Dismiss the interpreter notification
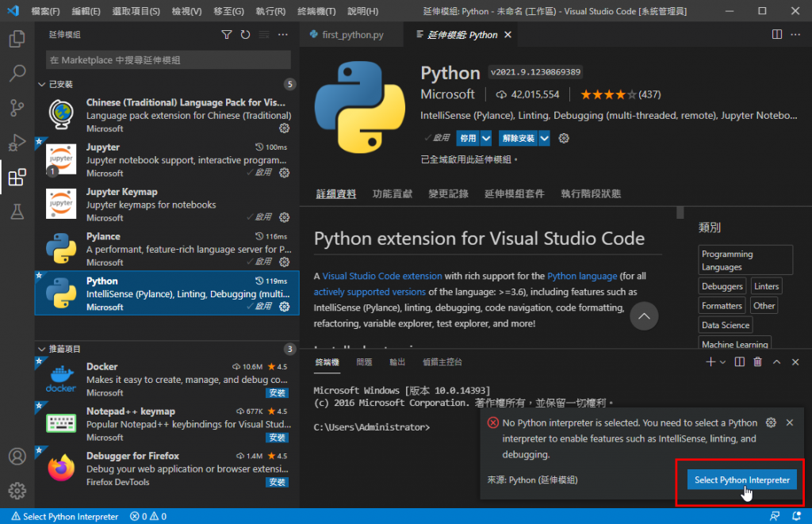Viewport: 812px width, 524px height. tap(790, 423)
